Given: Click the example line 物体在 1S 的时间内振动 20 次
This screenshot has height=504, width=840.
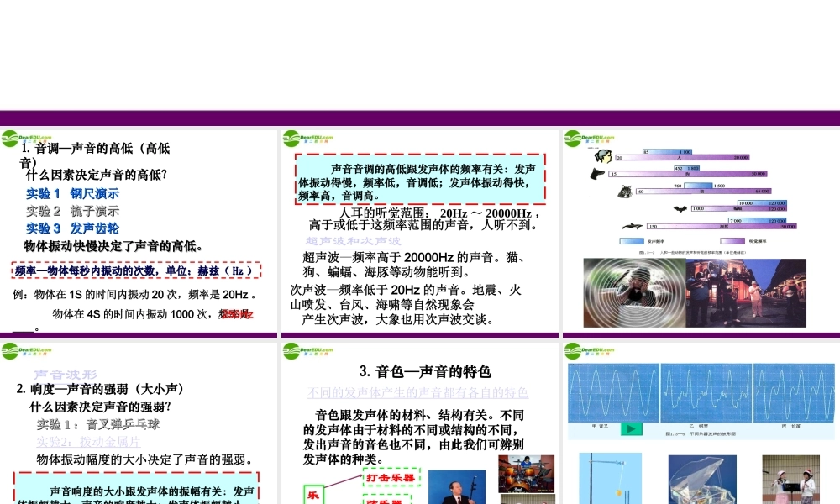Looking at the screenshot, I should pos(134,295).
